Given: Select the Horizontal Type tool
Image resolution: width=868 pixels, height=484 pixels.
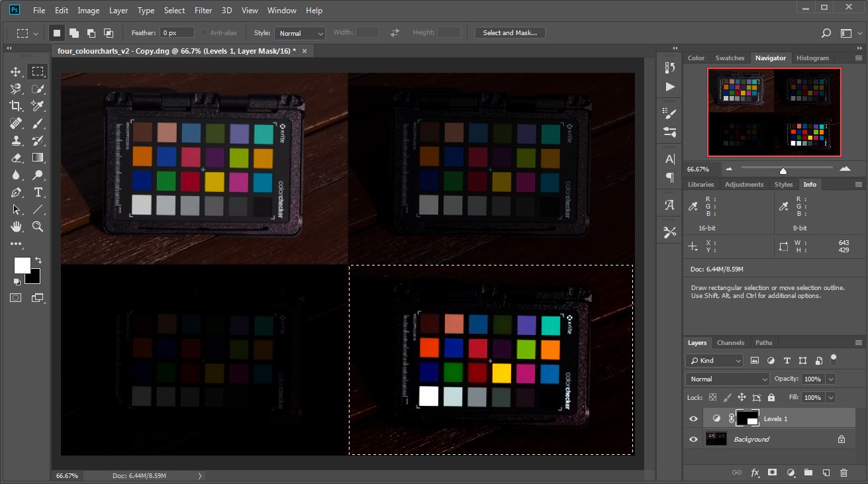Looking at the screenshot, I should pos(38,192).
